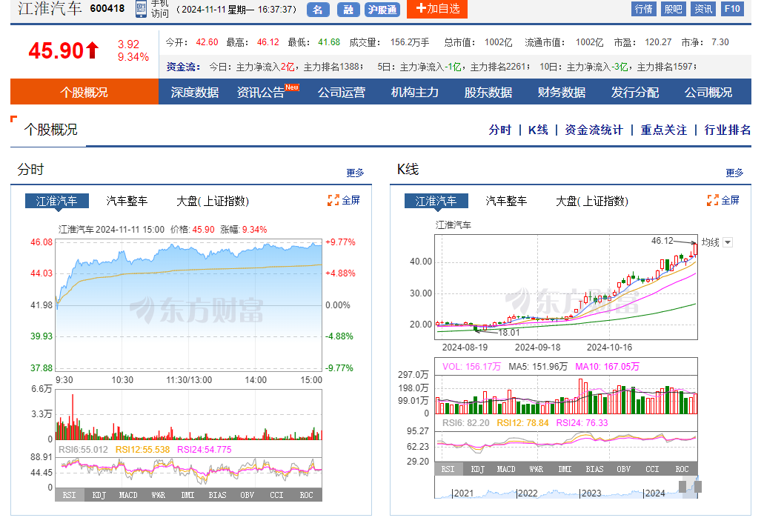764x532 pixels.
Task: Select ROC indicator under 分时 chart
Action: [x=306, y=495]
